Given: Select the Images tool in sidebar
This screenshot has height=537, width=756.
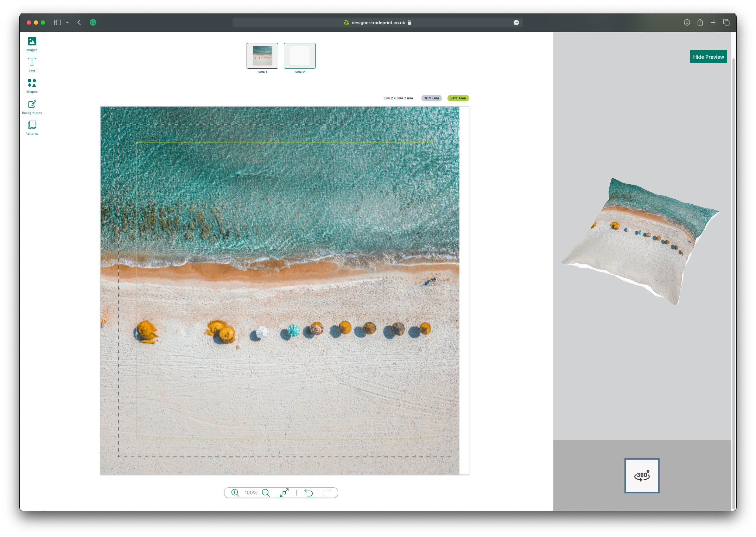Looking at the screenshot, I should 31,44.
